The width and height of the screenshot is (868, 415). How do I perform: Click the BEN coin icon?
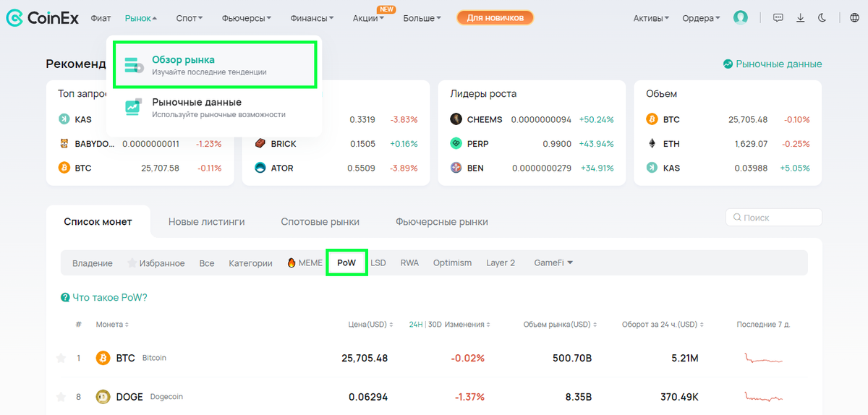pyautogui.click(x=456, y=168)
